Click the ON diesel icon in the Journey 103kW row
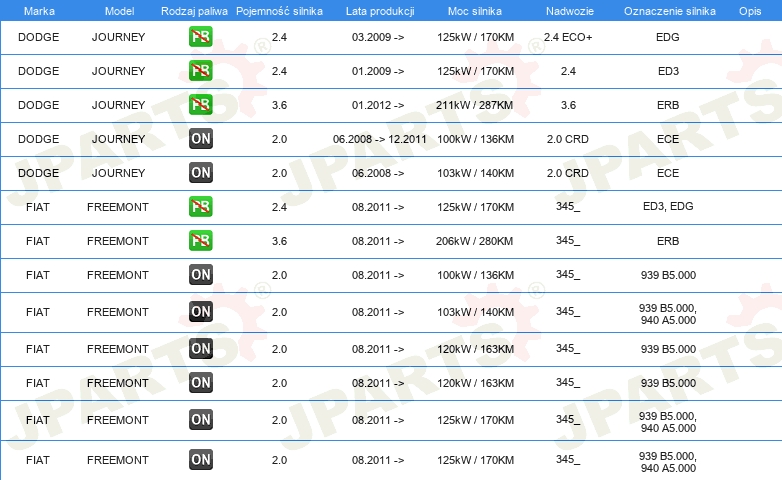The width and height of the screenshot is (782, 480). coord(200,173)
